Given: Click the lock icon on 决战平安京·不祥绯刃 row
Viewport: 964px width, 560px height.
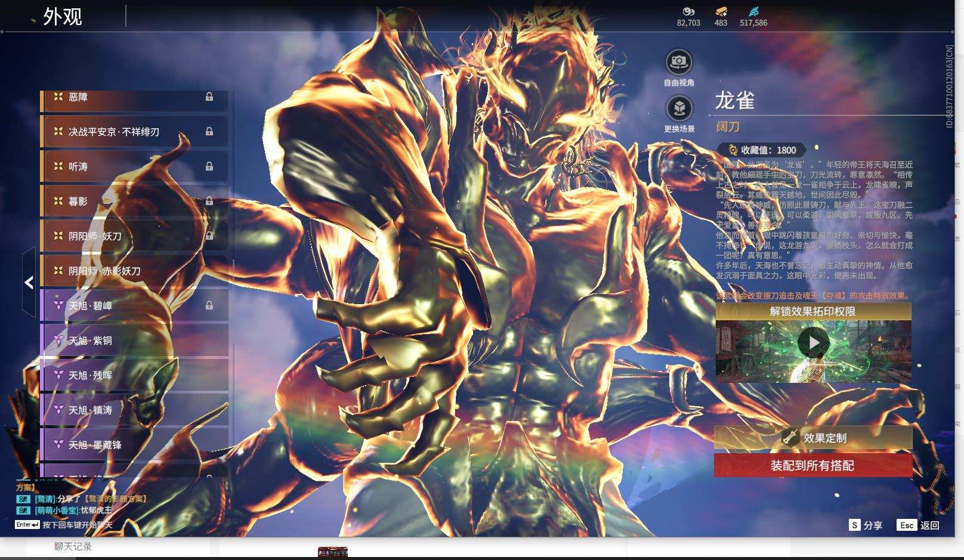Looking at the screenshot, I should click(209, 131).
